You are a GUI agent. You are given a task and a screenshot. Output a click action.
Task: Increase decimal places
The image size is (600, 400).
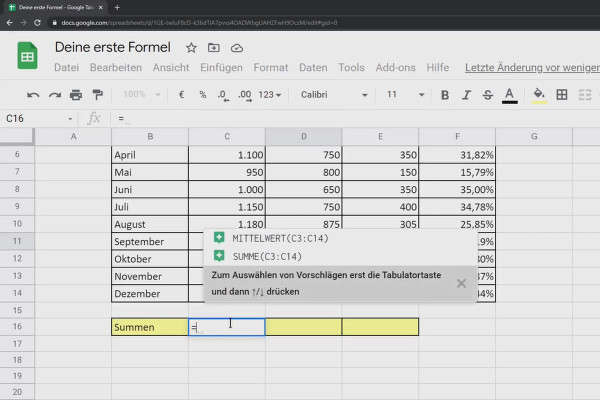(245, 95)
